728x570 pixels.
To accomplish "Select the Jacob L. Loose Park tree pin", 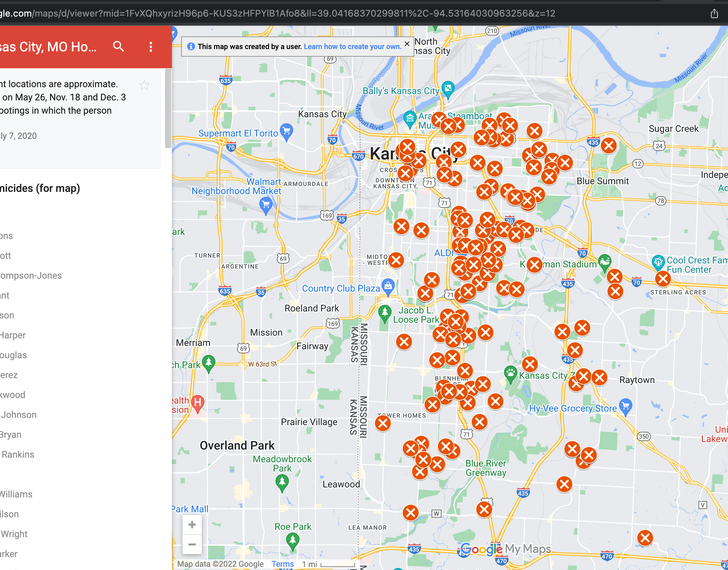I will pyautogui.click(x=385, y=314).
